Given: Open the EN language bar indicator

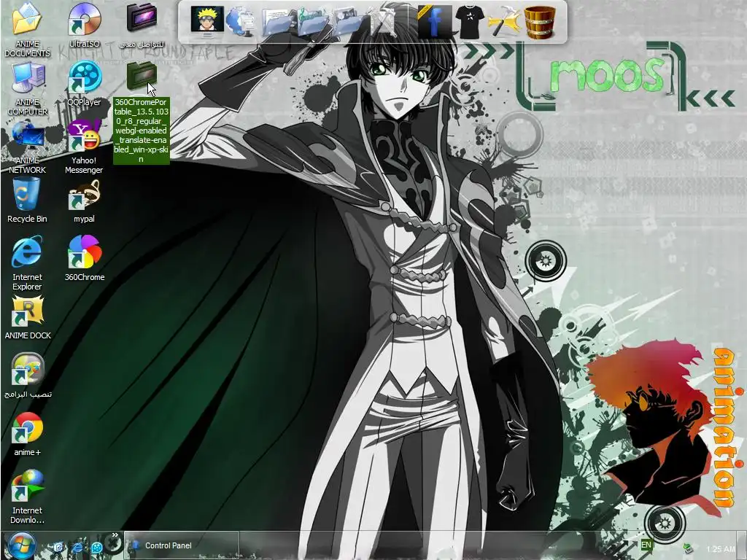Looking at the screenshot, I should [x=646, y=545].
